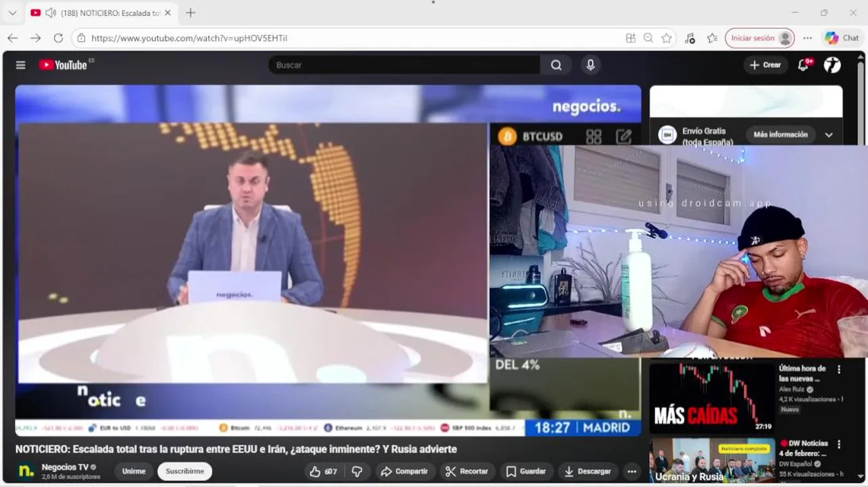The image size is (868, 487).
Task: Like the video with thumbs up
Action: point(323,471)
